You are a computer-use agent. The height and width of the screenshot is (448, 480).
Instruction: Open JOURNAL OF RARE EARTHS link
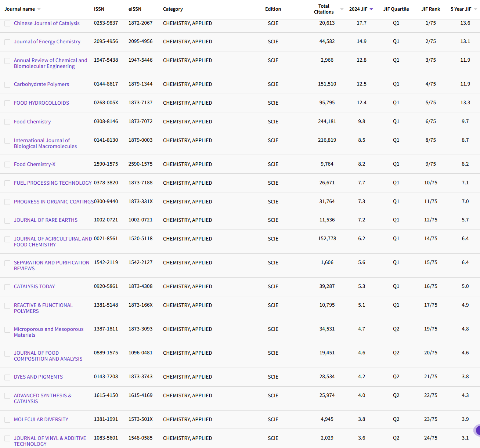pos(46,220)
